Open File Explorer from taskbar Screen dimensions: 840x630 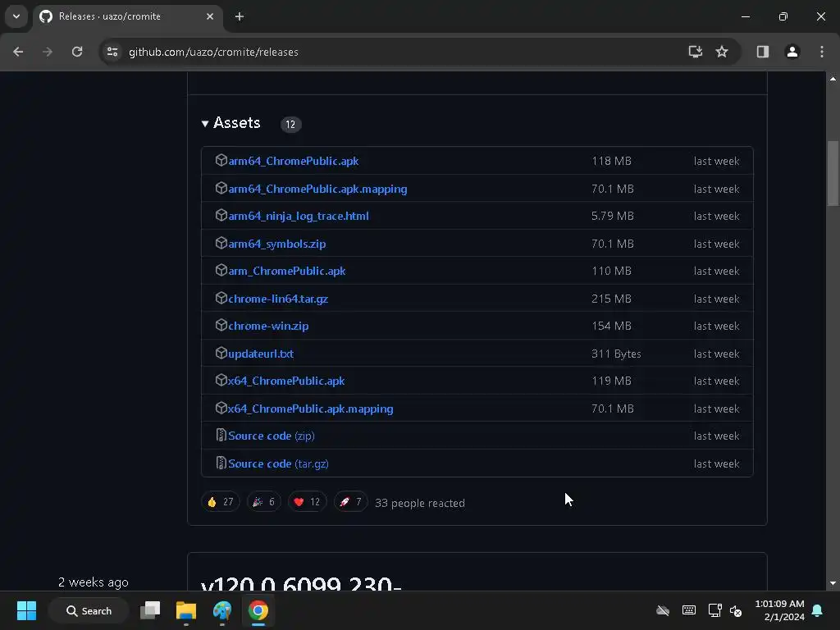click(x=186, y=610)
